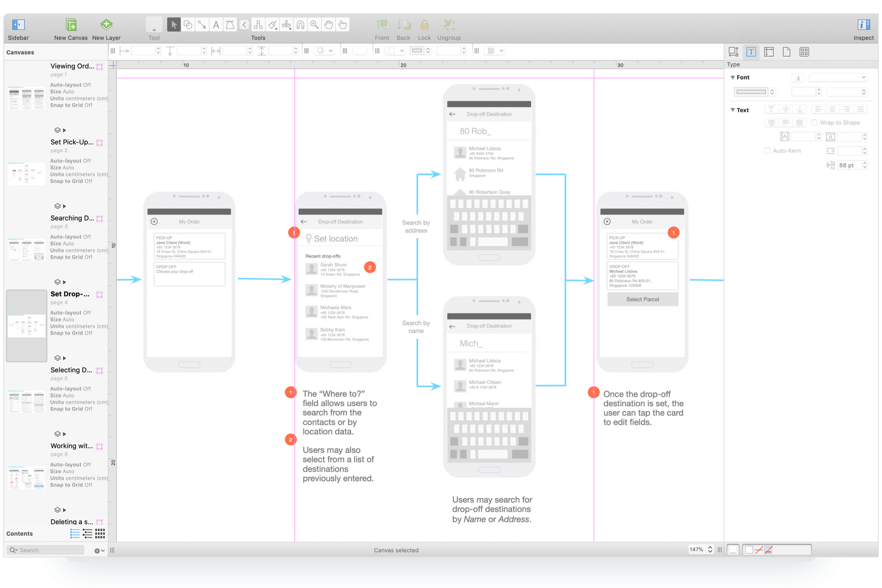Select the Searching D canvas thumbnail

(26, 250)
